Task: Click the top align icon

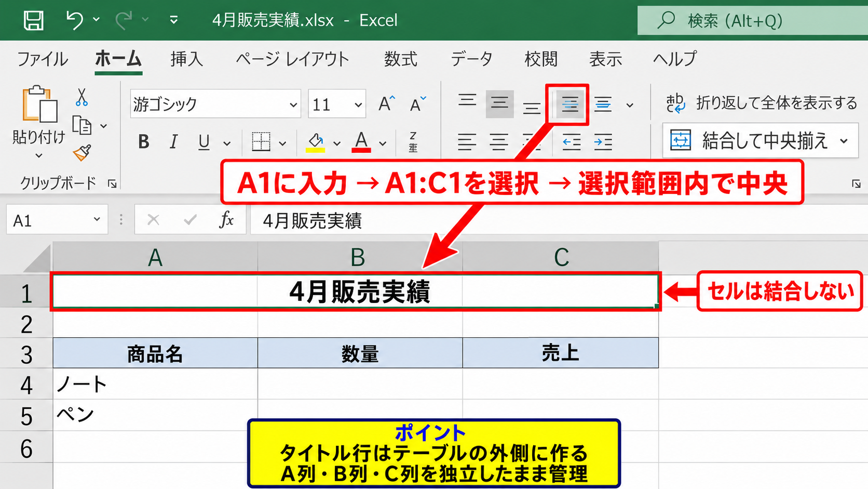Action: [467, 101]
